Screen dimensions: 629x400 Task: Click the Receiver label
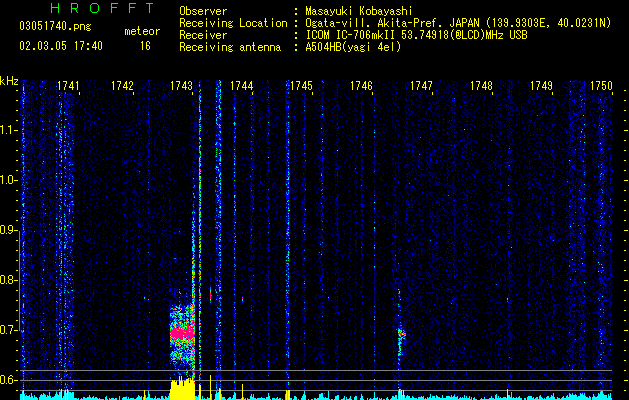tap(203, 35)
